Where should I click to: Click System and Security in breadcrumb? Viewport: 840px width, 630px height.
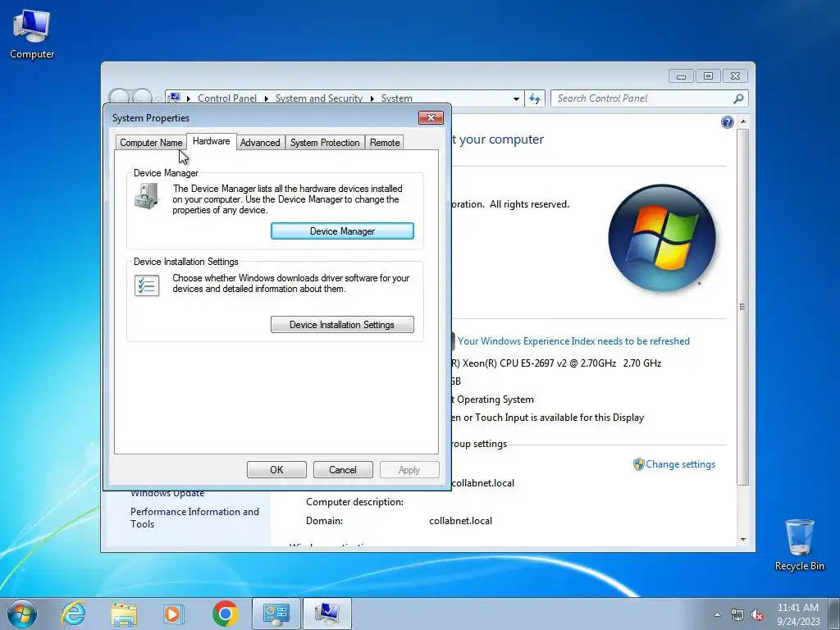pyautogui.click(x=319, y=98)
